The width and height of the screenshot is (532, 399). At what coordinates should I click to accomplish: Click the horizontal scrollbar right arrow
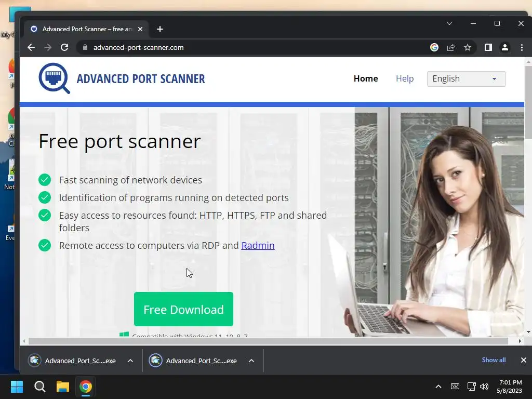(x=520, y=341)
